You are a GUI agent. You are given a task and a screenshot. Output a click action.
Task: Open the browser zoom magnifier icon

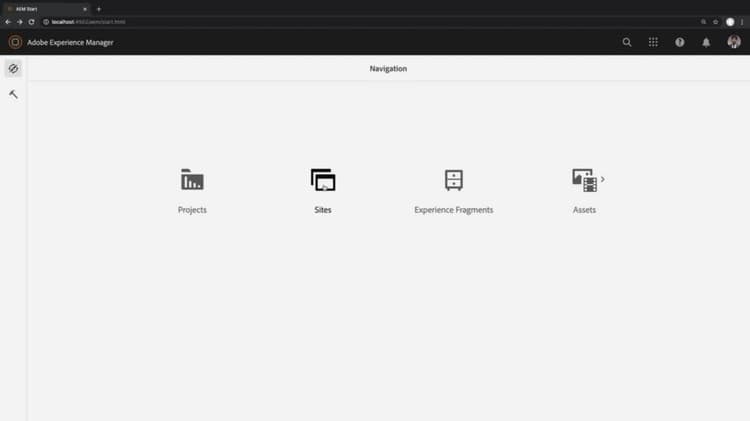click(704, 22)
